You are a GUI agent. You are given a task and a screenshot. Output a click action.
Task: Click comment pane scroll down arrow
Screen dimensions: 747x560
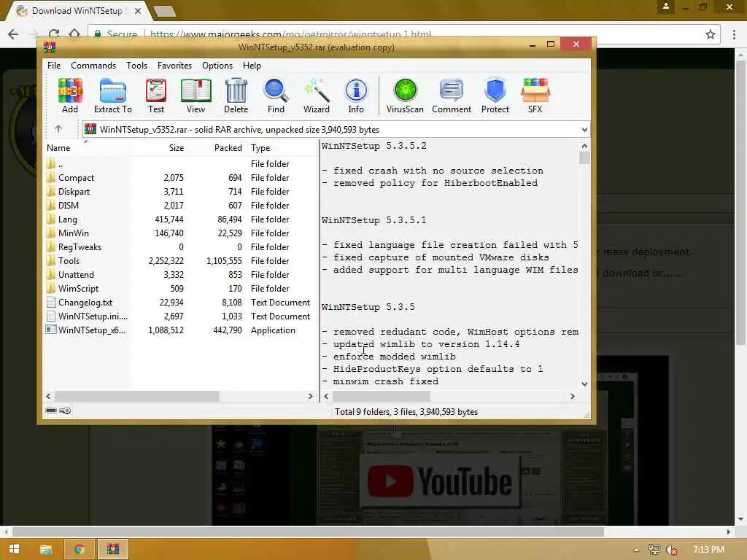(584, 384)
